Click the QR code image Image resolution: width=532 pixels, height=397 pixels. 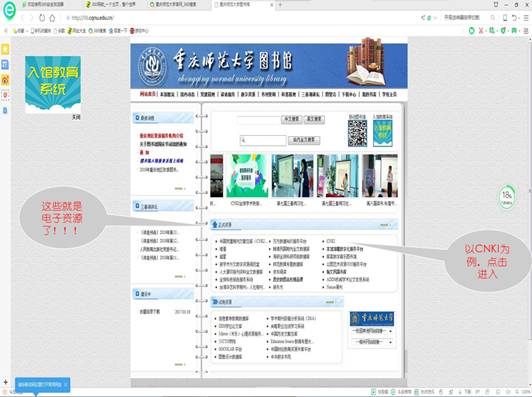coord(357,133)
